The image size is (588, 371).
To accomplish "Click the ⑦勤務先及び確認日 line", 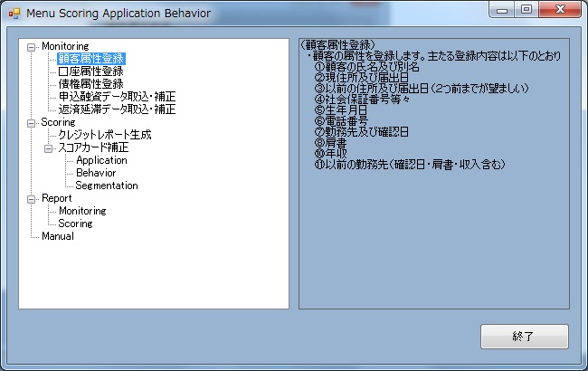I will [x=362, y=132].
